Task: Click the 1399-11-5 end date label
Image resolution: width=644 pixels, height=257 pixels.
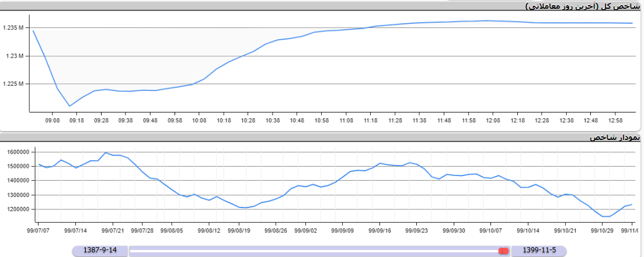Action: pyautogui.click(x=540, y=250)
